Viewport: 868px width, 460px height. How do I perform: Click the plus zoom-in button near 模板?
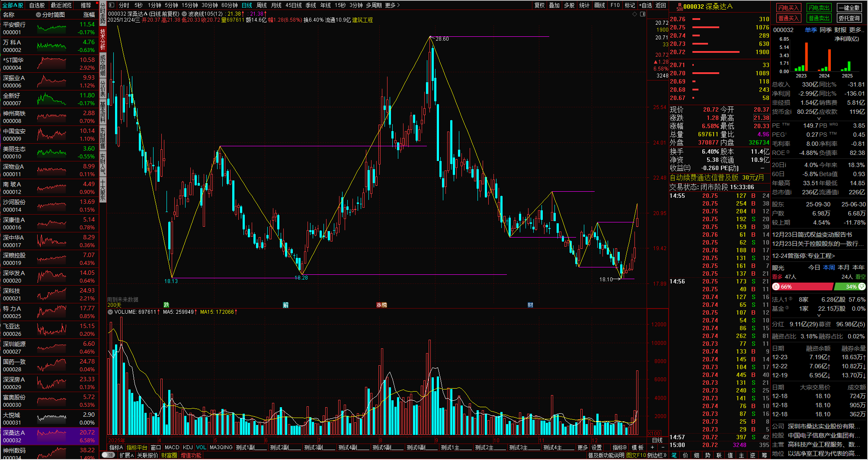[x=652, y=447]
